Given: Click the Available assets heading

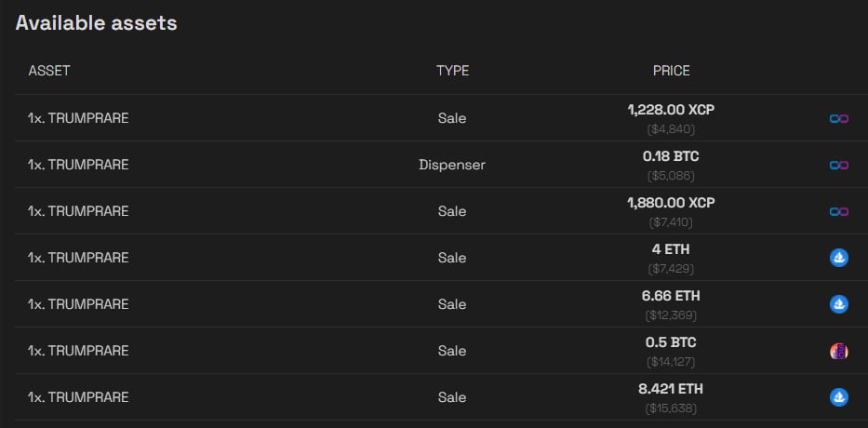Looking at the screenshot, I should [x=97, y=23].
